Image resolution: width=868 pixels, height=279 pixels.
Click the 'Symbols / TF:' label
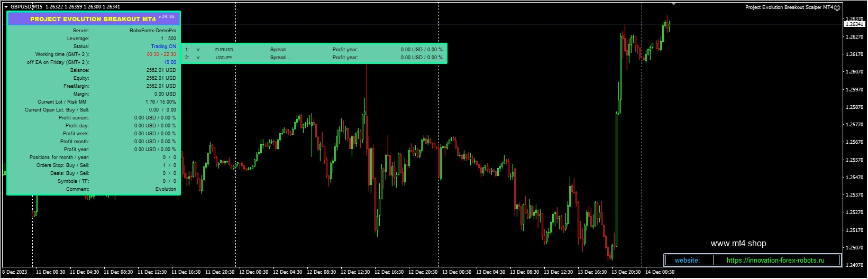(x=73, y=181)
